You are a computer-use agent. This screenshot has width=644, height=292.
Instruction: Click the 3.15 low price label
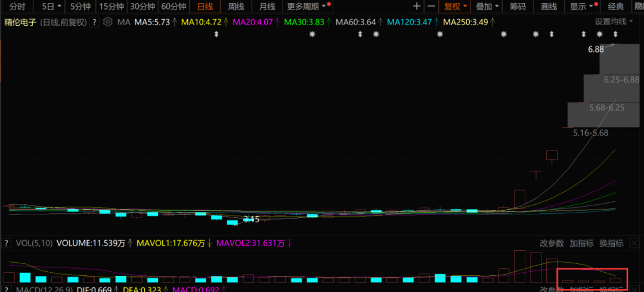pyautogui.click(x=252, y=219)
